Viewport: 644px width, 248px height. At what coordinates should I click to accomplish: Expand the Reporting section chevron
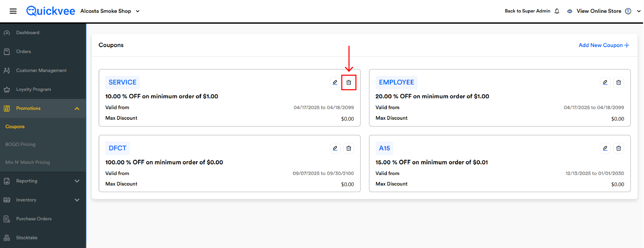click(x=77, y=181)
